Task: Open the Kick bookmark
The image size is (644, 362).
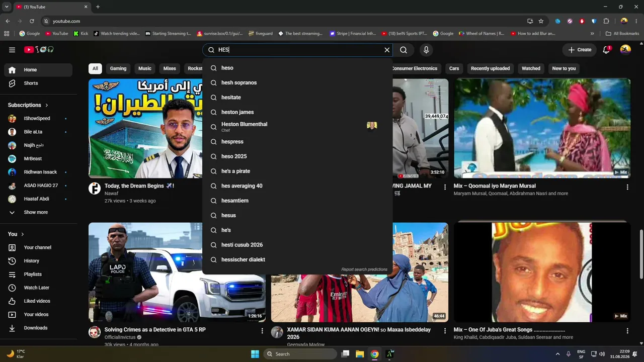Action: 80,34
